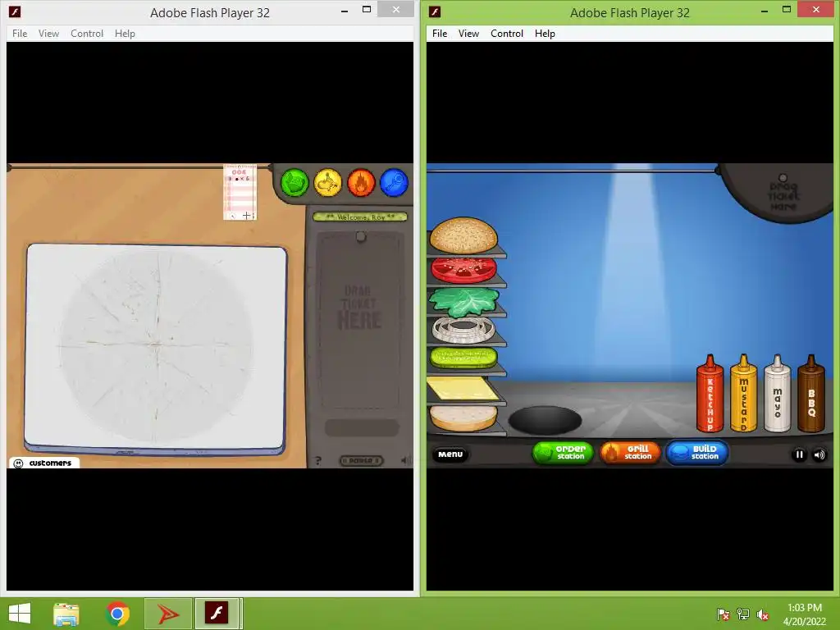
Task: Open the View menu in the pizza game window
Action: tap(48, 33)
